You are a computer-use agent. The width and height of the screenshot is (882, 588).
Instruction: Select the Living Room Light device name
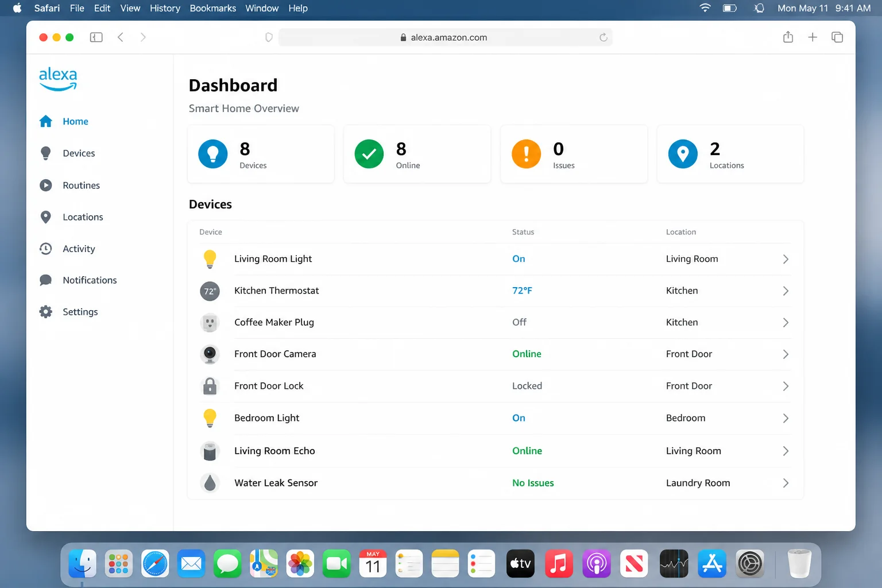[273, 259]
